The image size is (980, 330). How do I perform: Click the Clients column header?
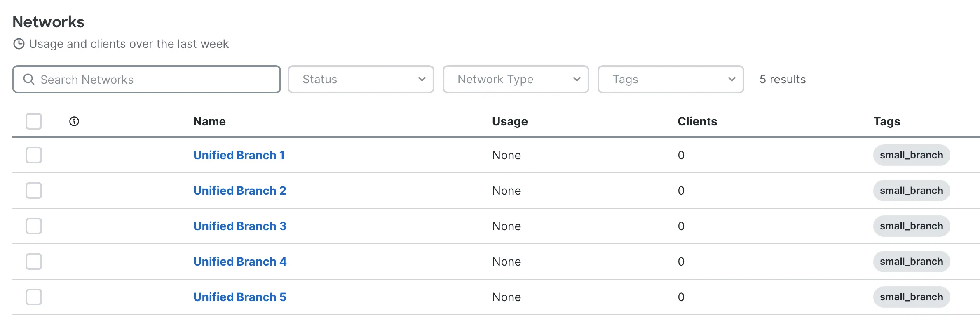tap(697, 121)
